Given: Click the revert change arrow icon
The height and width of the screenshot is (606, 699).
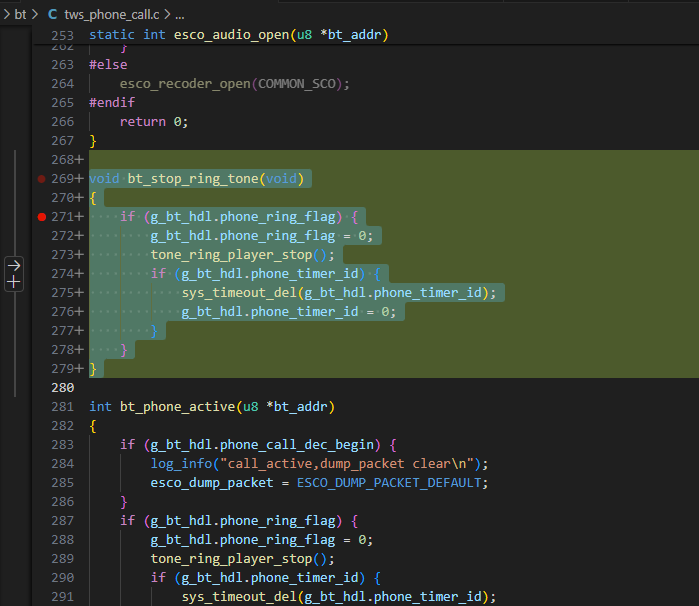Looking at the screenshot, I should [14, 266].
